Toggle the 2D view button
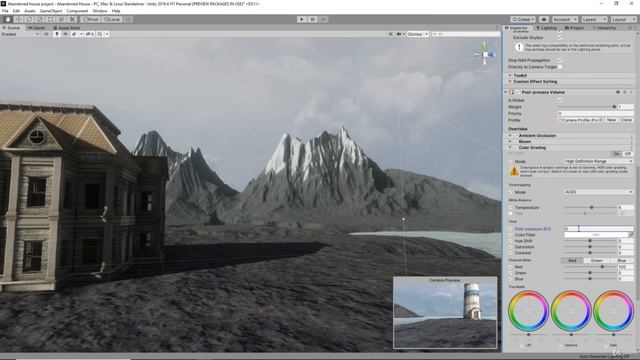Screen dimensions: 640x360 pyautogui.click(x=47, y=34)
